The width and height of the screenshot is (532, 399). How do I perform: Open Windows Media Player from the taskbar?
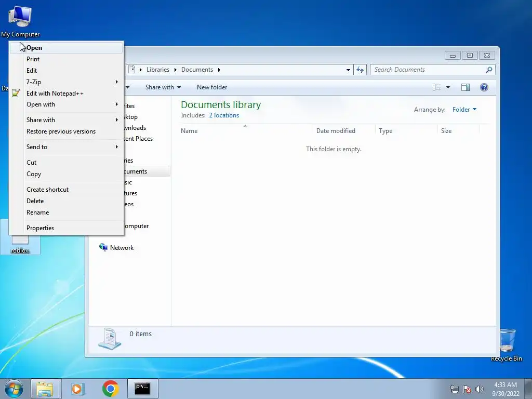tap(78, 389)
